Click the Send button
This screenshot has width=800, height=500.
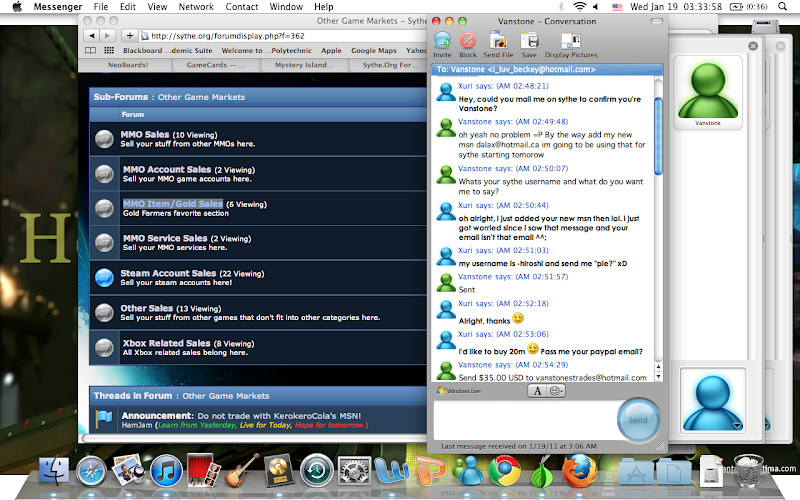pos(638,420)
